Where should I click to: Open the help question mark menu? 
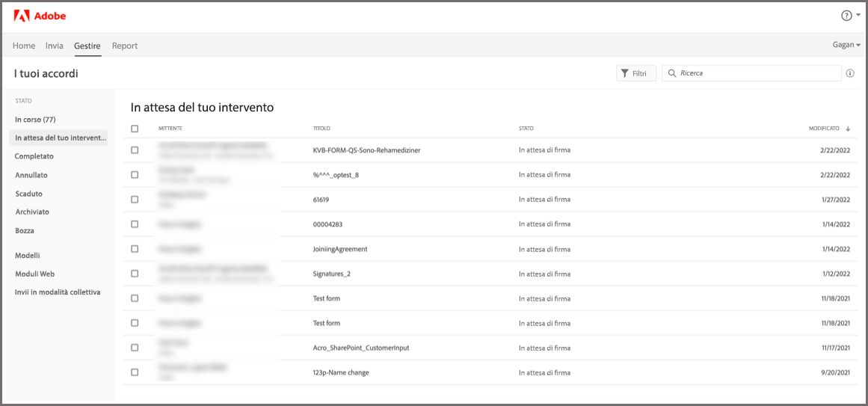850,16
